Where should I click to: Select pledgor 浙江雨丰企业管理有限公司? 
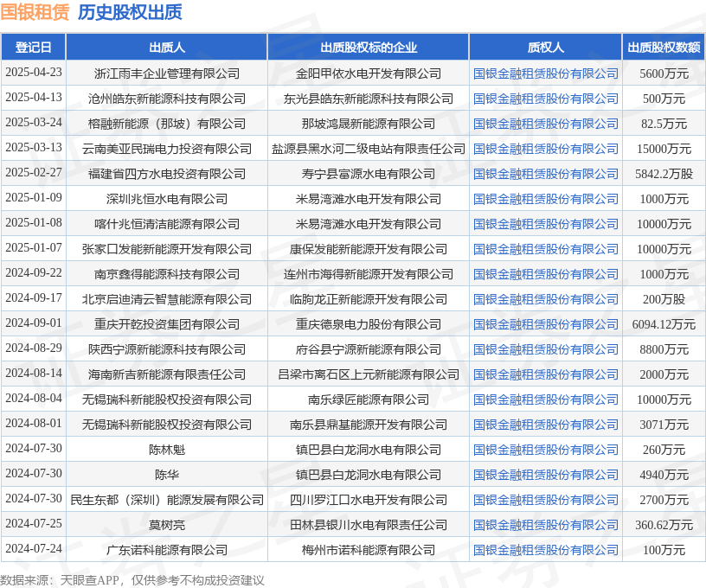point(167,73)
